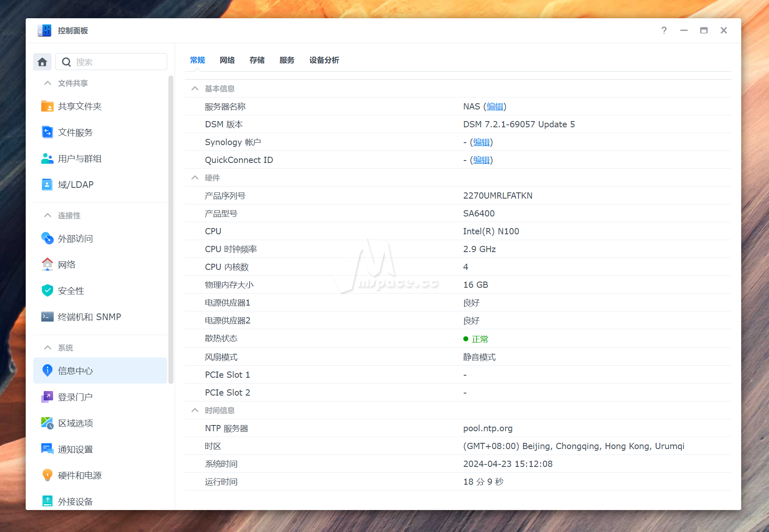Open Hardware & Power (硬件和电源) bulb icon
The height and width of the screenshot is (532, 769).
pos(47,475)
